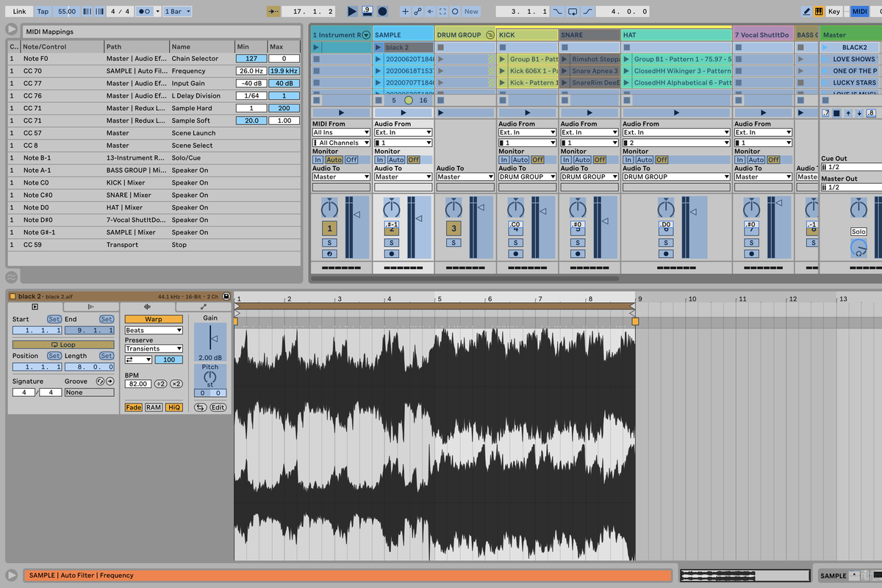Toggle the HiQ switch
The width and height of the screenshot is (882, 588).
(x=173, y=407)
